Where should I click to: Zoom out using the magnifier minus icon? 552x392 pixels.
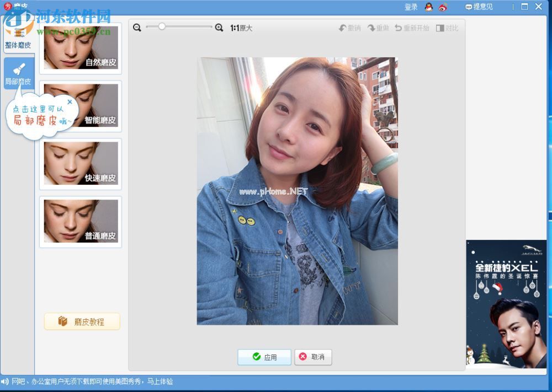point(137,26)
